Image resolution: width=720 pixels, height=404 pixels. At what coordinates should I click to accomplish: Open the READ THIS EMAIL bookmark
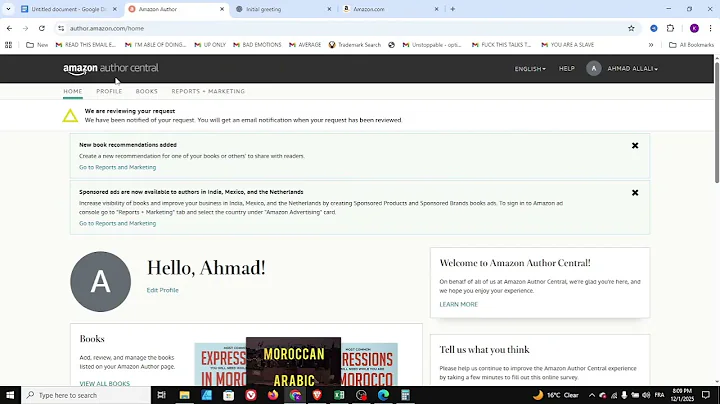coord(85,45)
